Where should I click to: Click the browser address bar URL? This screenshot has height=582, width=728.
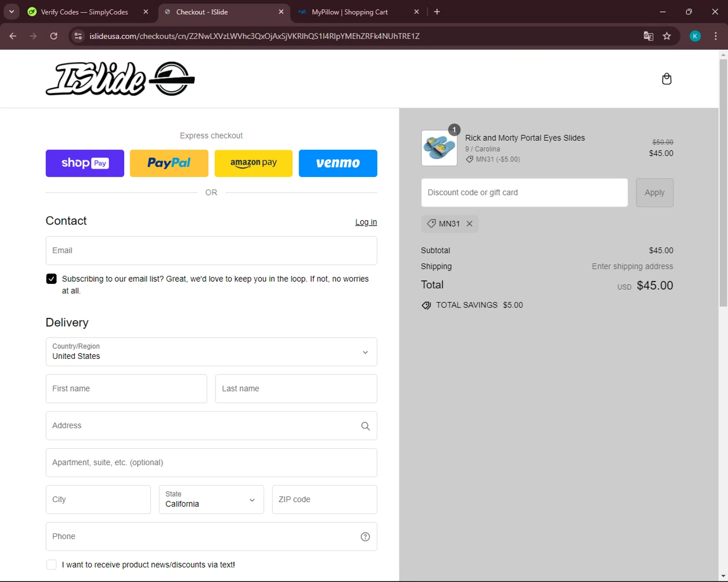tap(254, 36)
